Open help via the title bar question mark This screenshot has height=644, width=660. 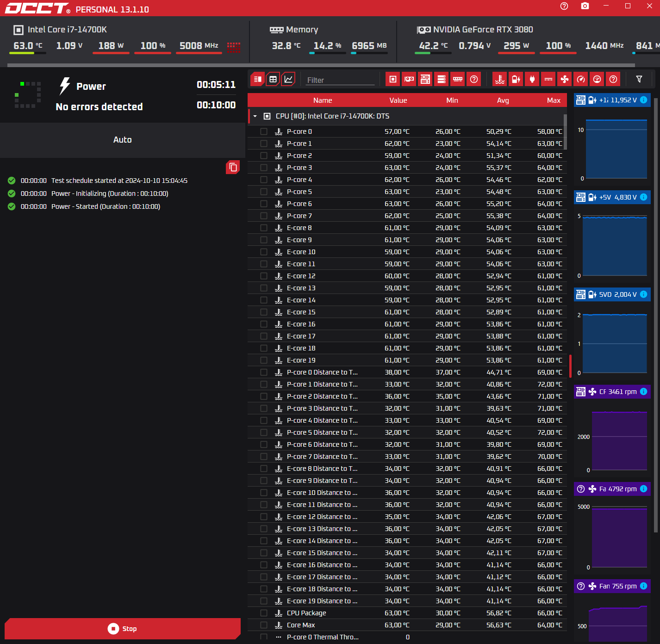[564, 6]
